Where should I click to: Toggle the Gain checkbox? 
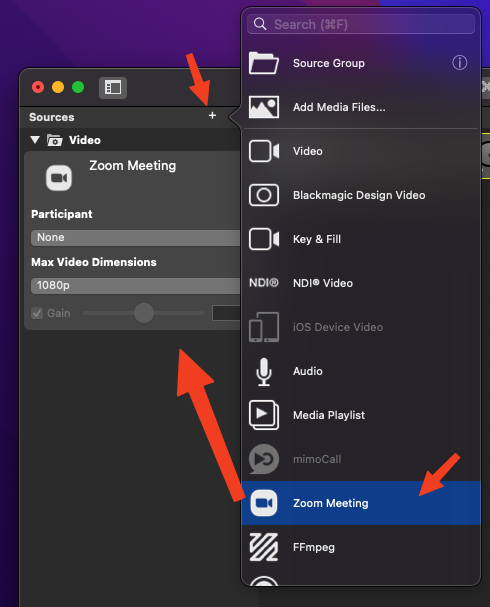37,313
